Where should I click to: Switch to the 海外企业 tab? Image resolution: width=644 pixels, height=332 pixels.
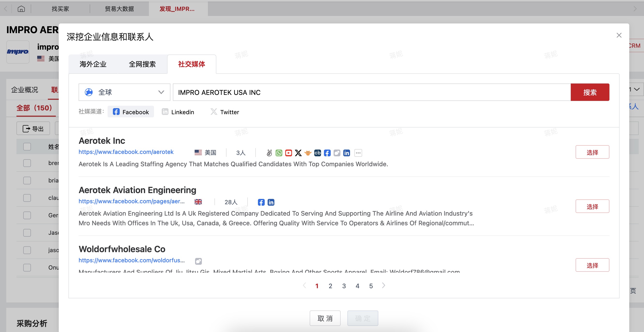pos(93,64)
